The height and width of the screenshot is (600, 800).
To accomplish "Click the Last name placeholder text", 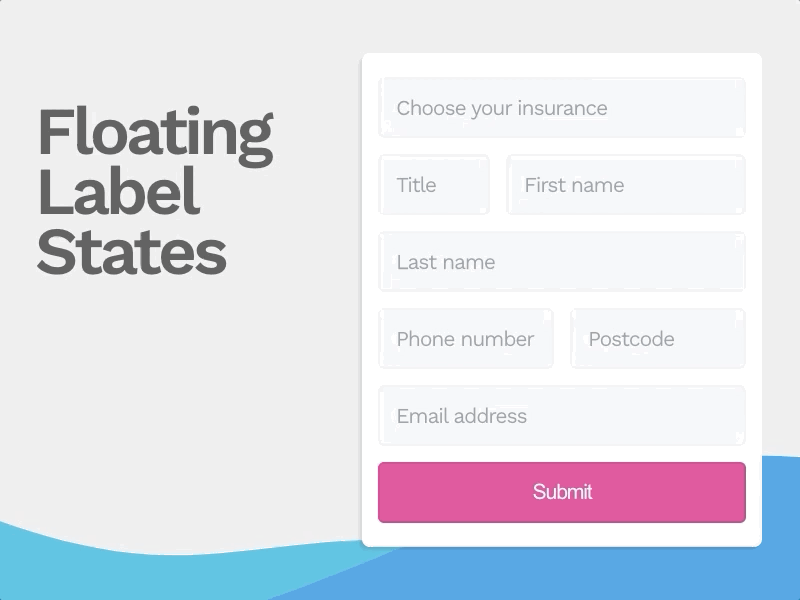I will [444, 261].
